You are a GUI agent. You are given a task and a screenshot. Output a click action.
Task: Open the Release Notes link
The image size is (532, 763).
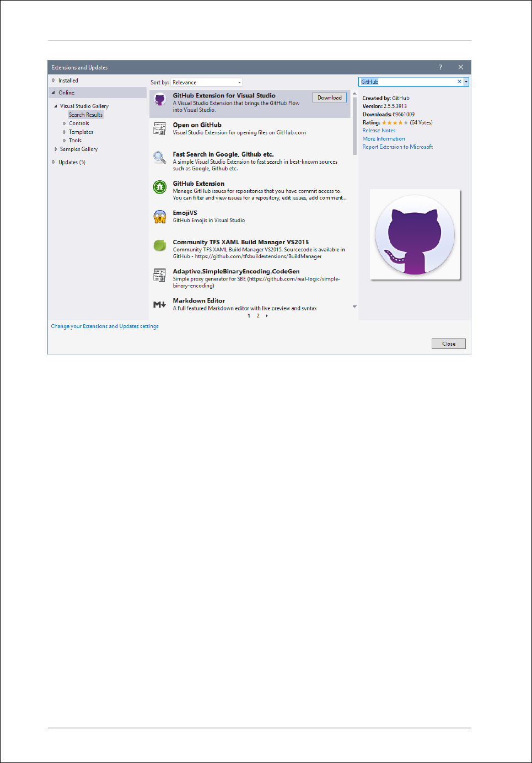coord(379,131)
